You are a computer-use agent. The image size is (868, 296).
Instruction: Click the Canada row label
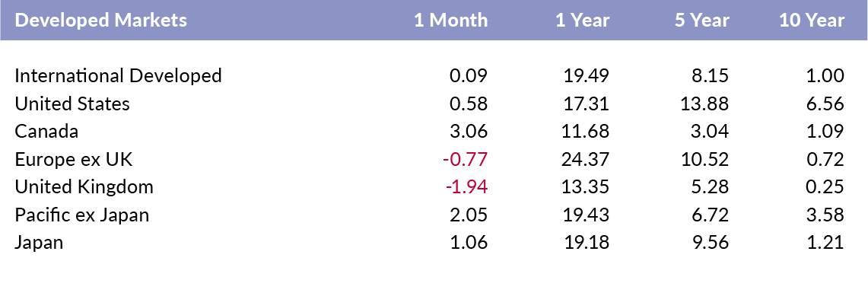46,132
